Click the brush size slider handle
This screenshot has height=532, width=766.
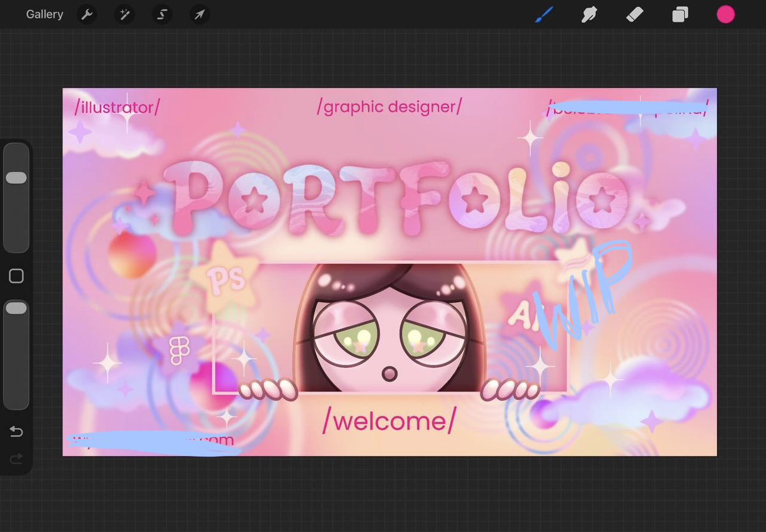16,178
